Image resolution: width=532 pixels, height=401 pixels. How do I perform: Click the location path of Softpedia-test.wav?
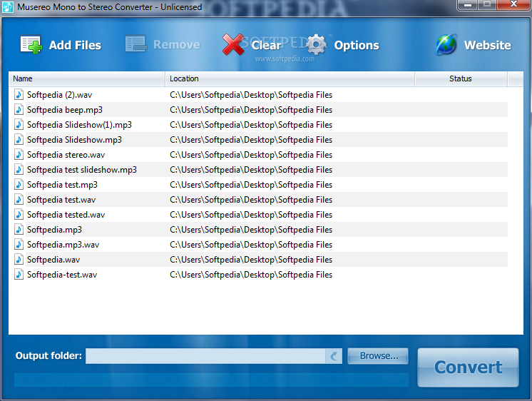click(251, 275)
